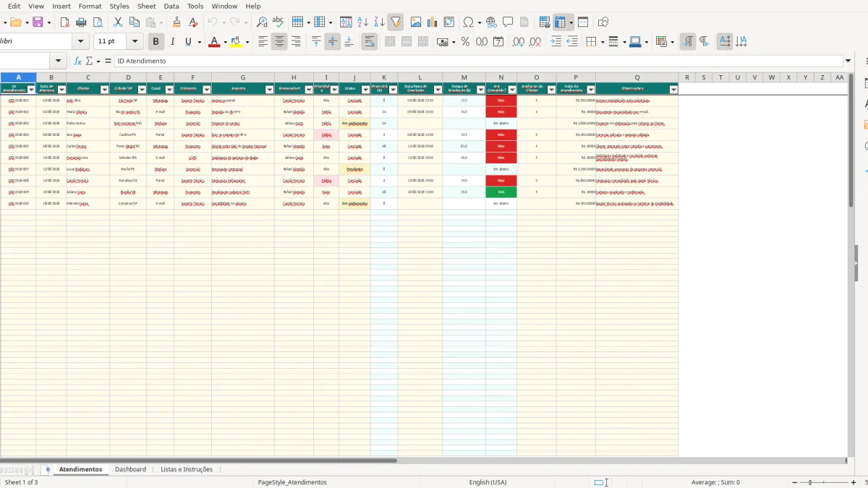
Task: Click Function Wizard fx icon
Action: [78, 61]
